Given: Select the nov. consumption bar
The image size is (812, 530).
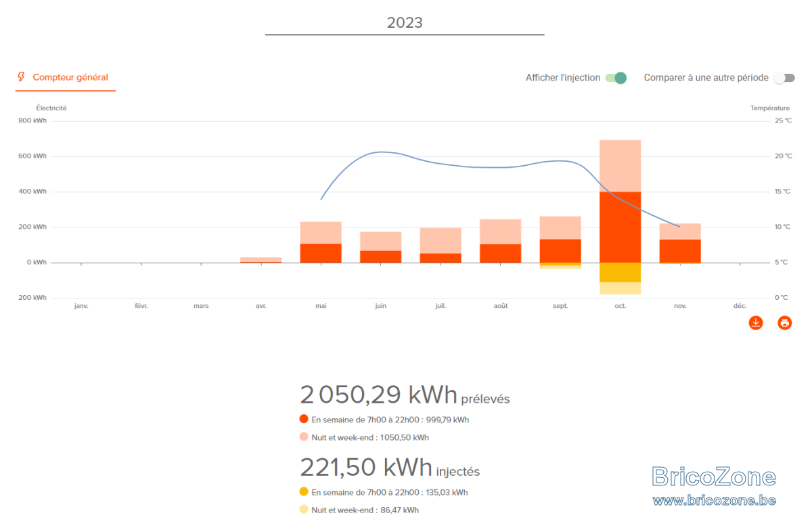Looking at the screenshot, I should pos(680,243).
